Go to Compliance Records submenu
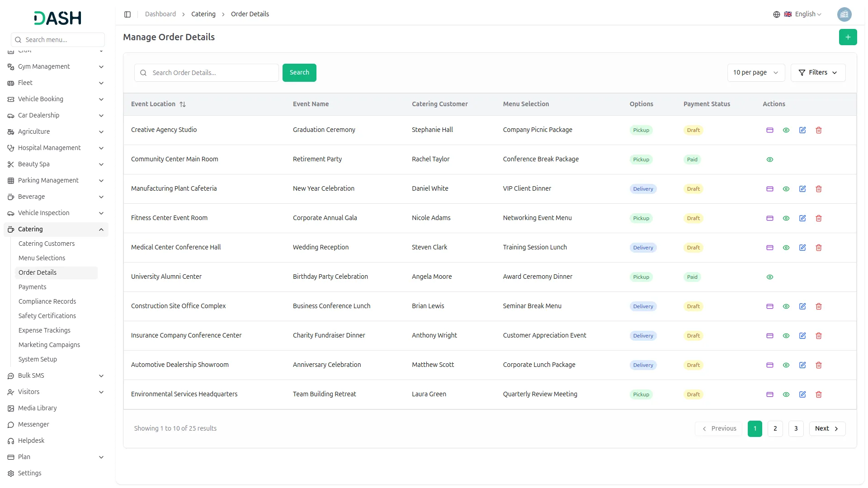Screen dimensions: 868x488 [x=47, y=301]
